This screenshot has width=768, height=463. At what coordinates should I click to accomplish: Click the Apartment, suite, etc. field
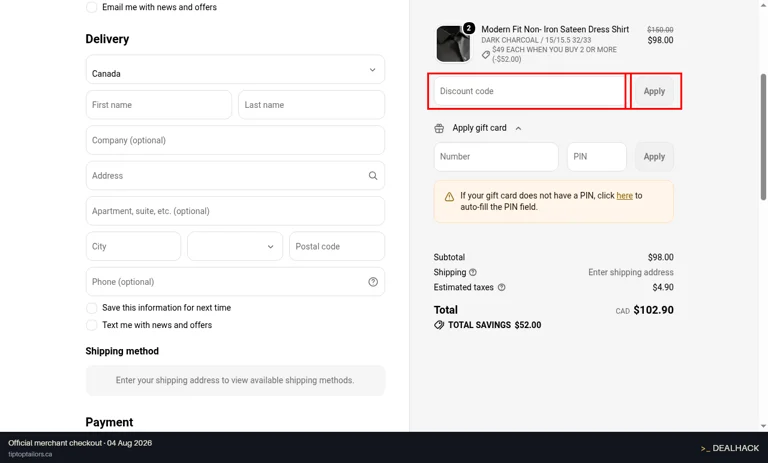[x=235, y=211]
